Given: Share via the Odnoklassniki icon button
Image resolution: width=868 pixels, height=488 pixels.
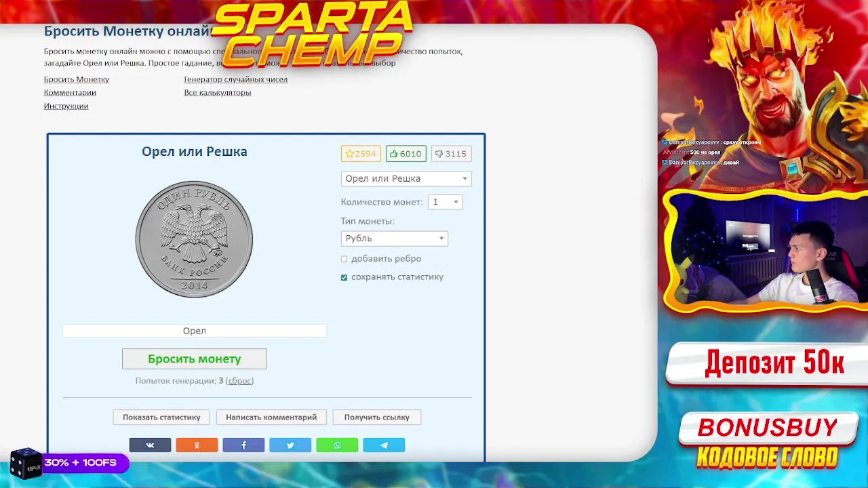Looking at the screenshot, I should (x=197, y=445).
